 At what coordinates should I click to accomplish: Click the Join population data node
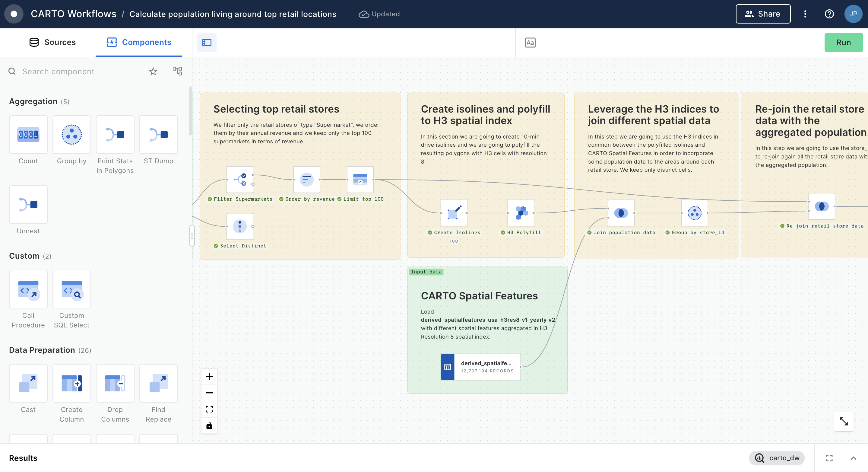[621, 213]
